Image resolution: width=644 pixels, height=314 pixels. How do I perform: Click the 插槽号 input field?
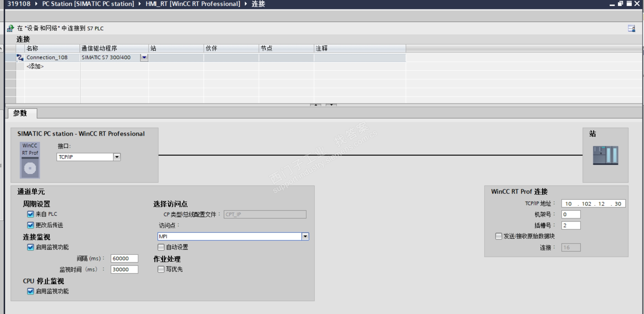571,226
